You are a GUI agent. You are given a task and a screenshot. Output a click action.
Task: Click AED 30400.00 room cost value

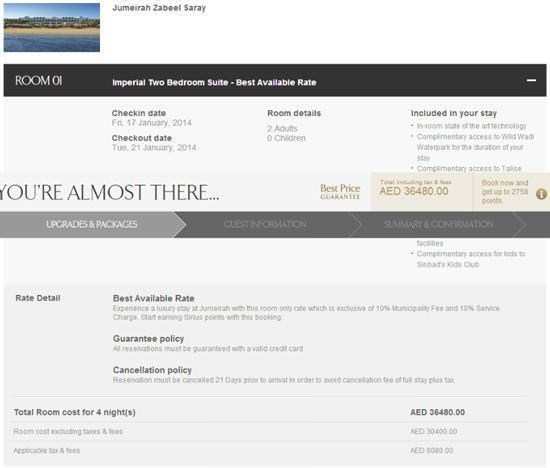434,432
